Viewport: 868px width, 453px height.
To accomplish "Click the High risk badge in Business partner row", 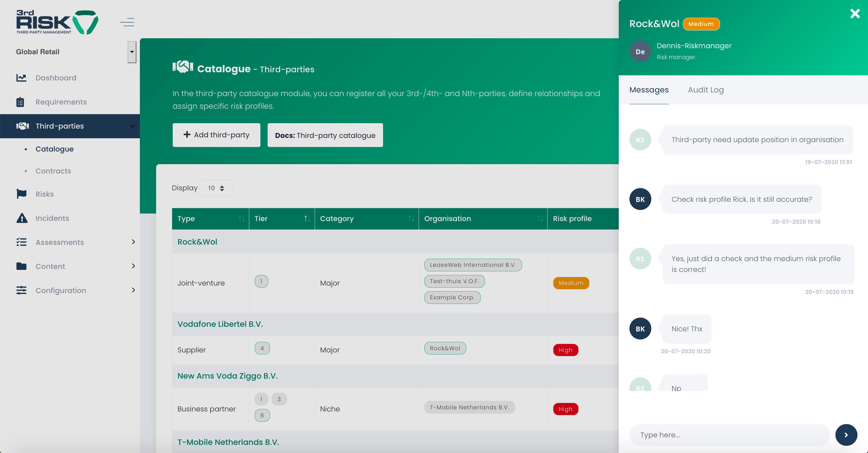I will 565,409.
